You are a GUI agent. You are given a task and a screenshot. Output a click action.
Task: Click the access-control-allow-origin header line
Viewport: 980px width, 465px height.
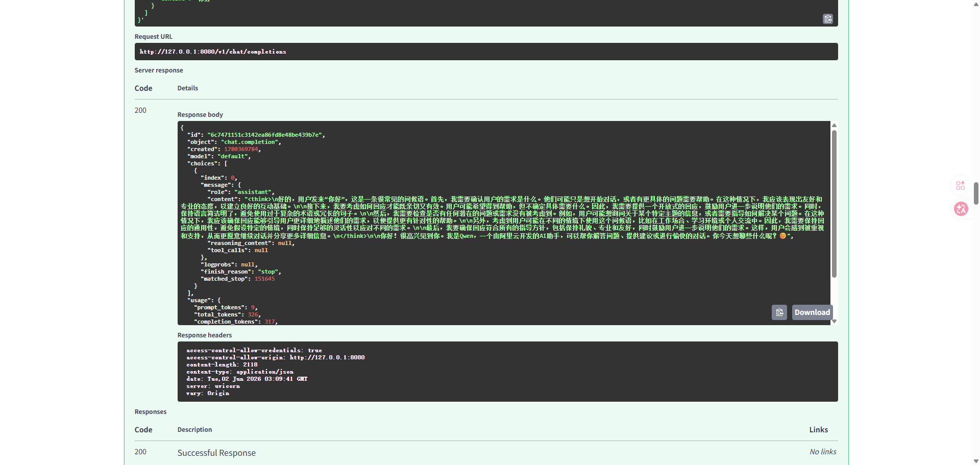click(x=276, y=357)
